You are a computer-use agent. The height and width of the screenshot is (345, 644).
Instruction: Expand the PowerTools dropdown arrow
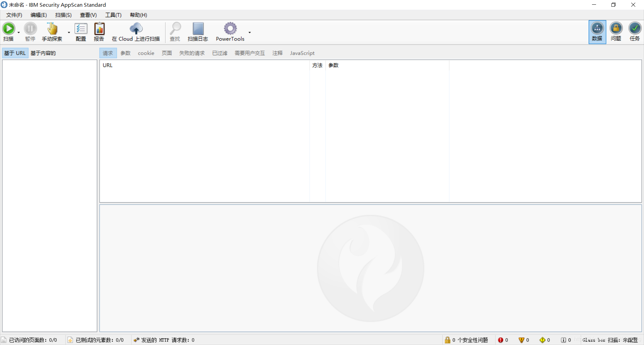coord(250,32)
